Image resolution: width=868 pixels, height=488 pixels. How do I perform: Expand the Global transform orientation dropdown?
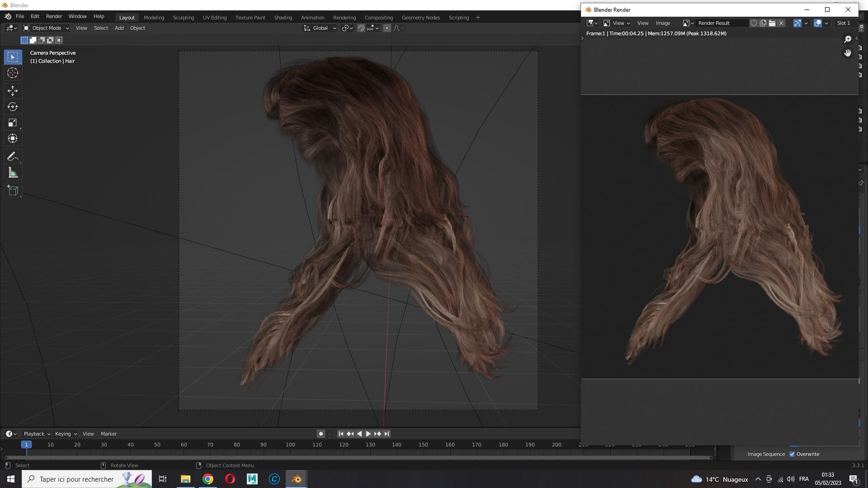320,28
